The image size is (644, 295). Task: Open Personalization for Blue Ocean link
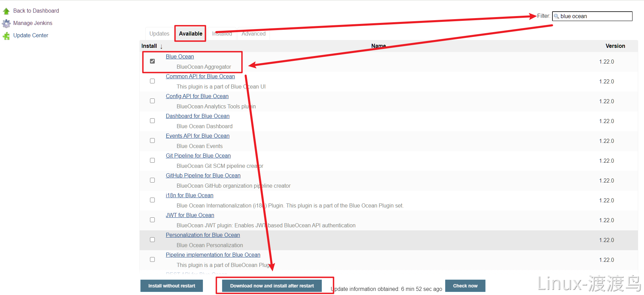(x=203, y=235)
